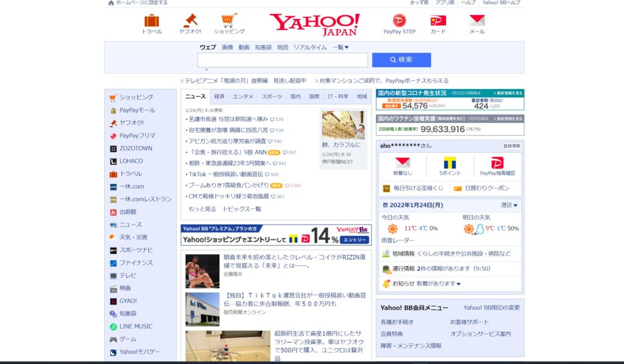
Task: Click the 運行情報 2件の情報があります row
Action: [450, 268]
